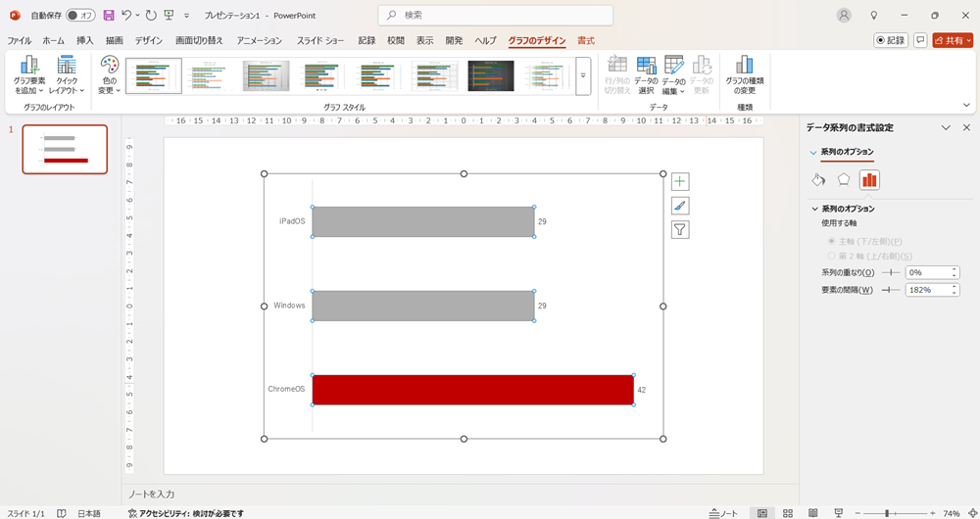The image size is (980, 519).
Task: Toggle 自動保存 switch
Action: click(x=80, y=15)
